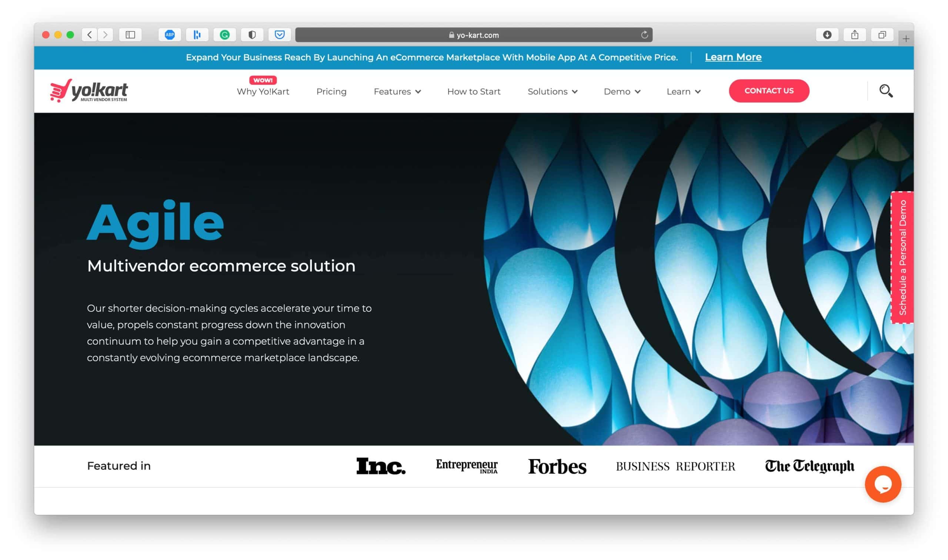
Task: Click the search icon
Action: click(887, 91)
